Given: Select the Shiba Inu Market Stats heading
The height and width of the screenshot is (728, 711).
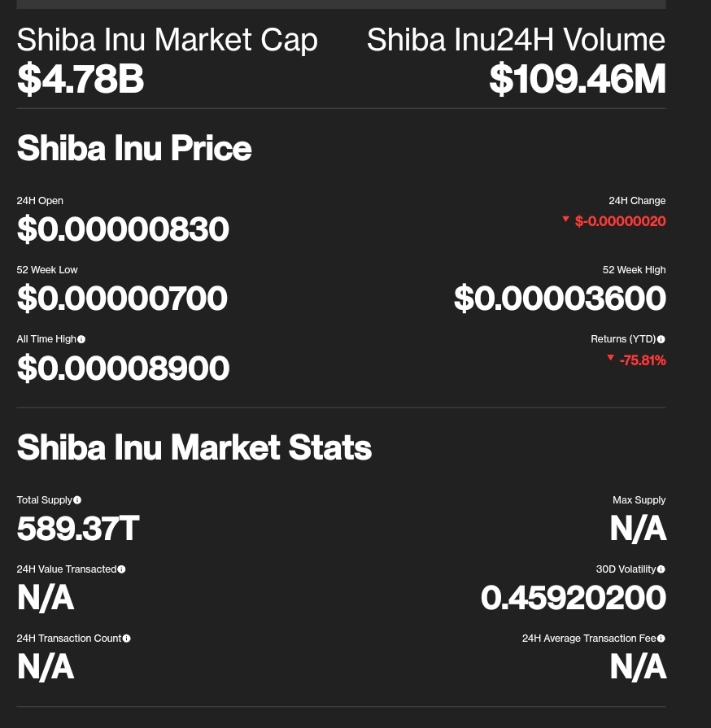Looking at the screenshot, I should point(194,447).
